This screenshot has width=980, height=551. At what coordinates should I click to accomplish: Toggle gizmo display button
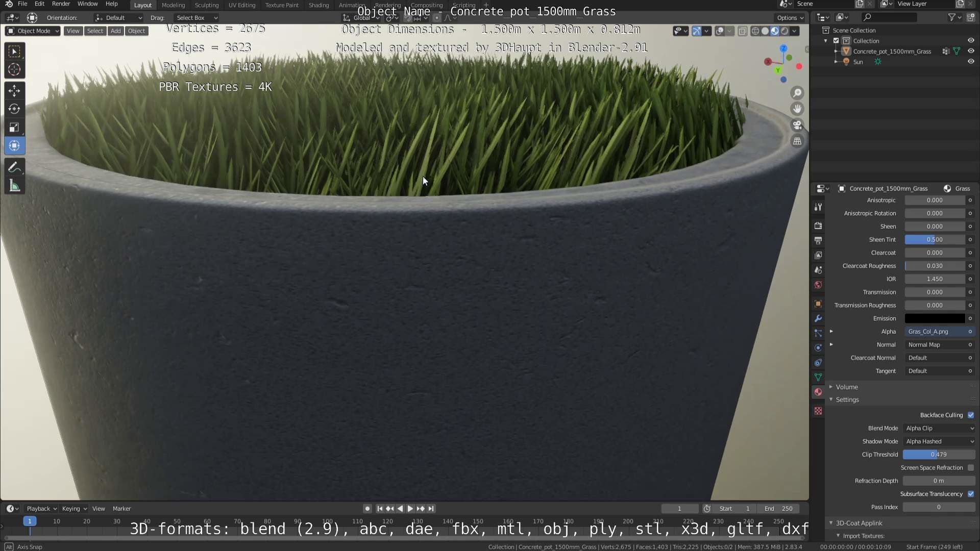point(697,31)
